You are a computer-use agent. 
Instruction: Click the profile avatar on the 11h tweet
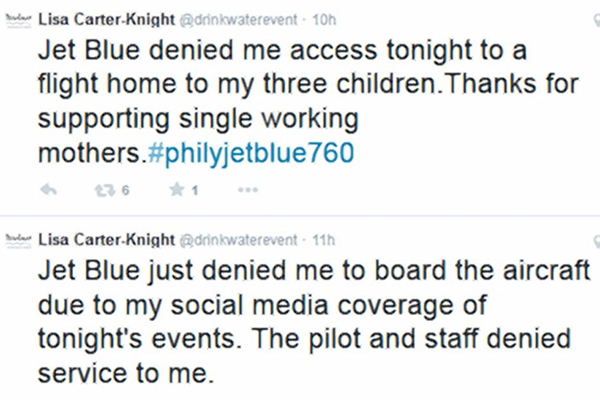[x=17, y=240]
